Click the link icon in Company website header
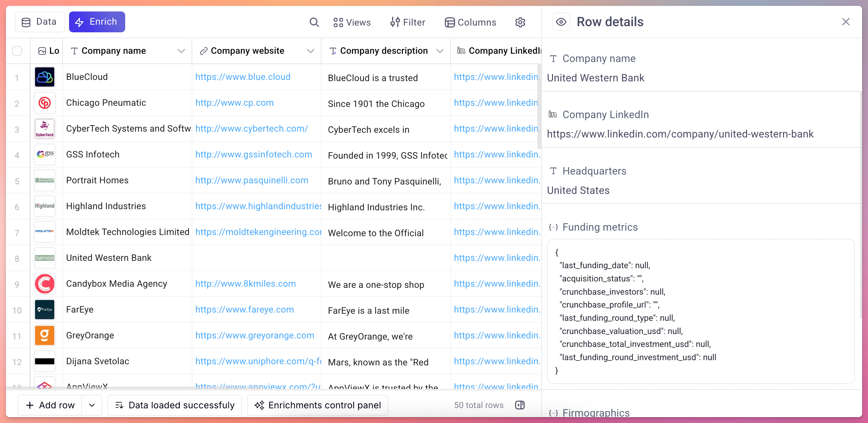 [203, 51]
